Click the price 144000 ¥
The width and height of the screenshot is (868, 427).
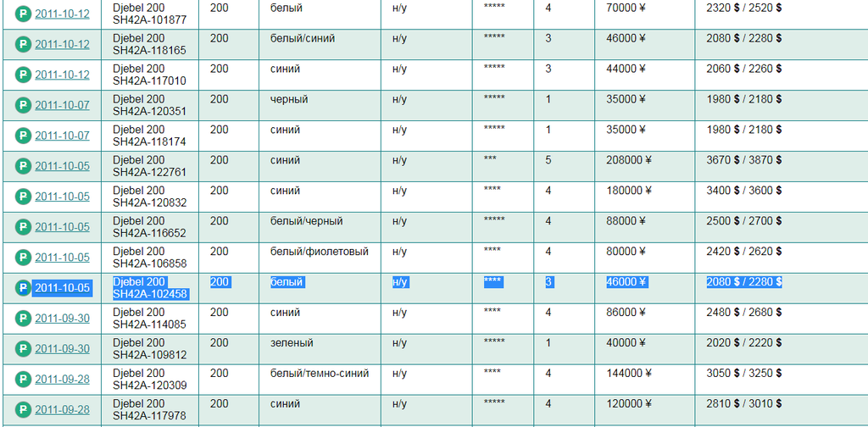(629, 374)
